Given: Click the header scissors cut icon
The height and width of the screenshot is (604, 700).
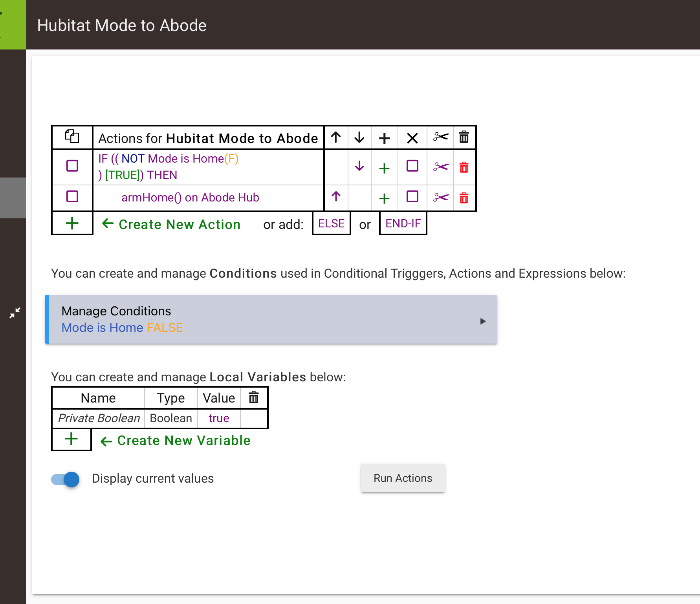Looking at the screenshot, I should (x=441, y=137).
